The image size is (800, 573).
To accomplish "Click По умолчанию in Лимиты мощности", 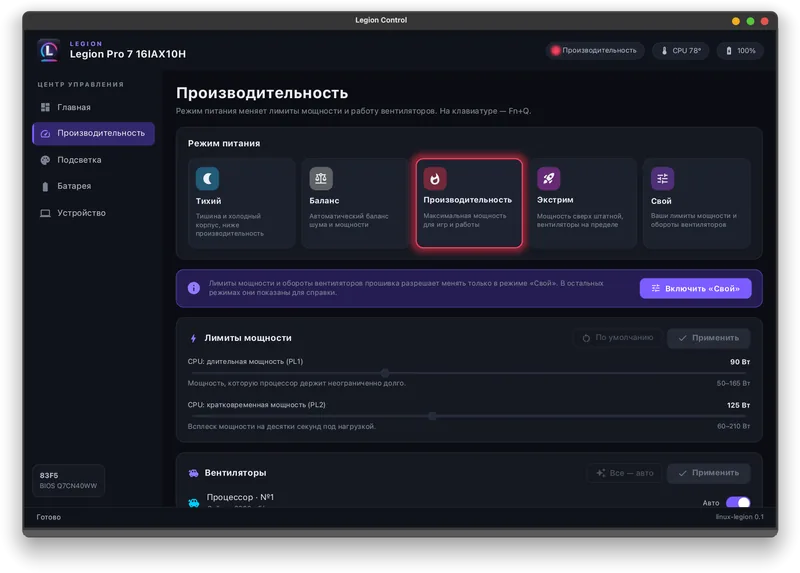I will (618, 338).
